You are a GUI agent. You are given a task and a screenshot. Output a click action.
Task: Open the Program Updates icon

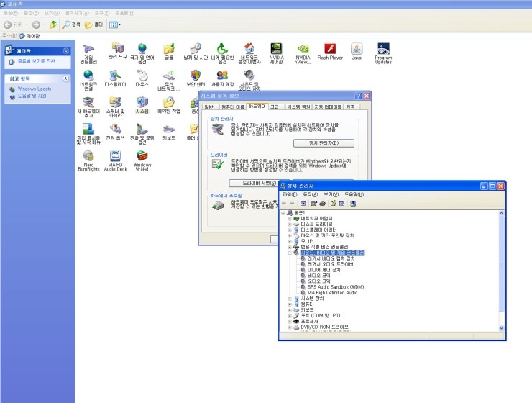(x=383, y=49)
